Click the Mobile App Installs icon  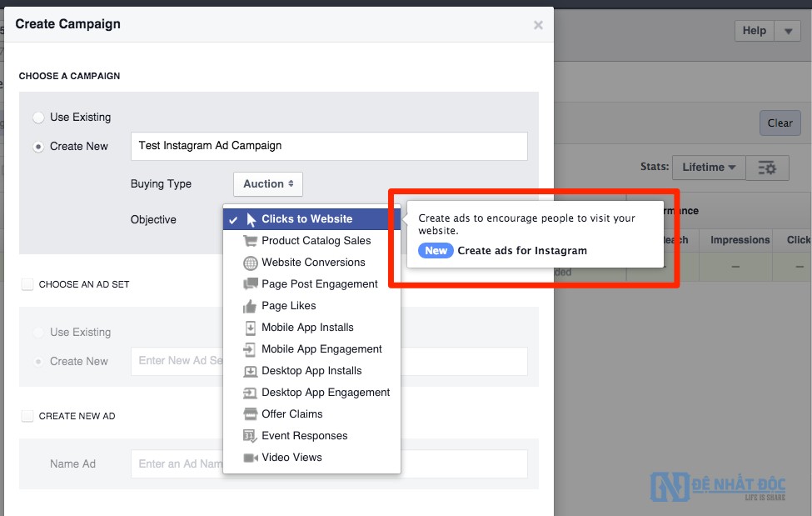coord(250,328)
